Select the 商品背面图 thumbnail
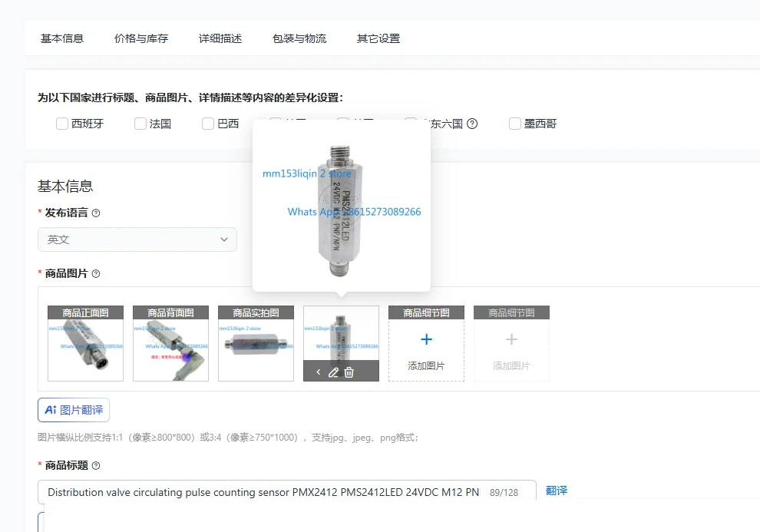The image size is (760, 532). pos(170,343)
